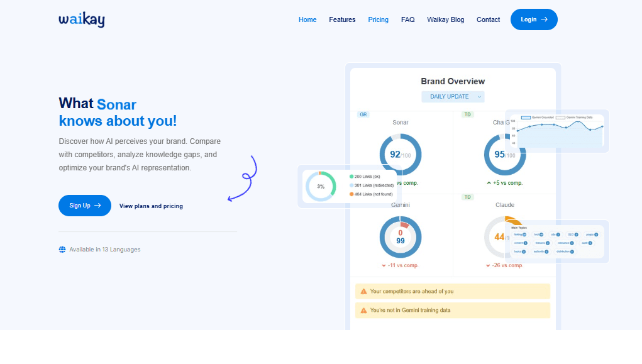Screen dimensions: 642x364
Task: Expand the dropdown chevron next to DAILY UPDATE
Action: pyautogui.click(x=479, y=97)
